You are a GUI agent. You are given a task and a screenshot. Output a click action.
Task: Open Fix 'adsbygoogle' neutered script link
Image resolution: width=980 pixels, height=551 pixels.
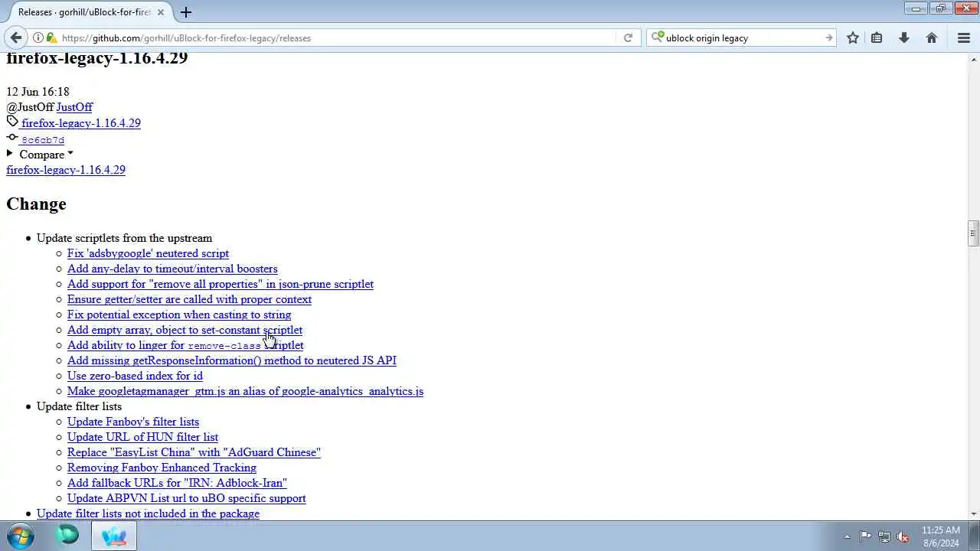[x=148, y=253]
